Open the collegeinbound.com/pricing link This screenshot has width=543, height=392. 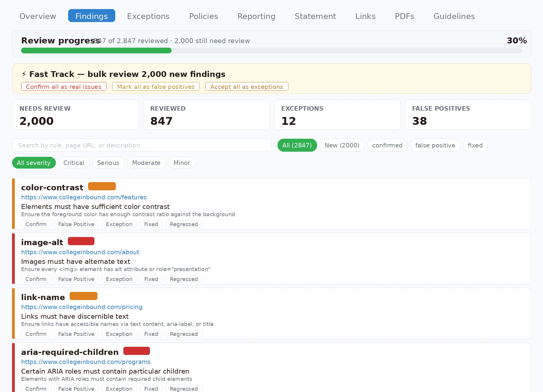pos(82,307)
